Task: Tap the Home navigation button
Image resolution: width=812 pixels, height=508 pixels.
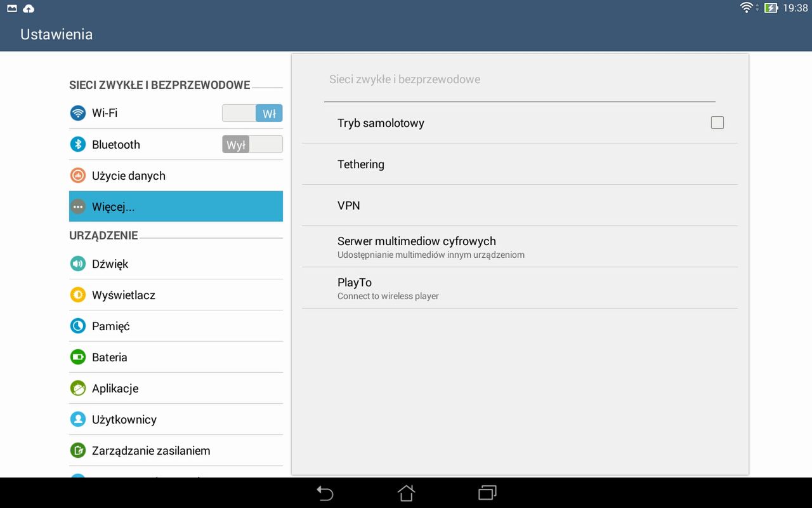Action: [x=406, y=493]
